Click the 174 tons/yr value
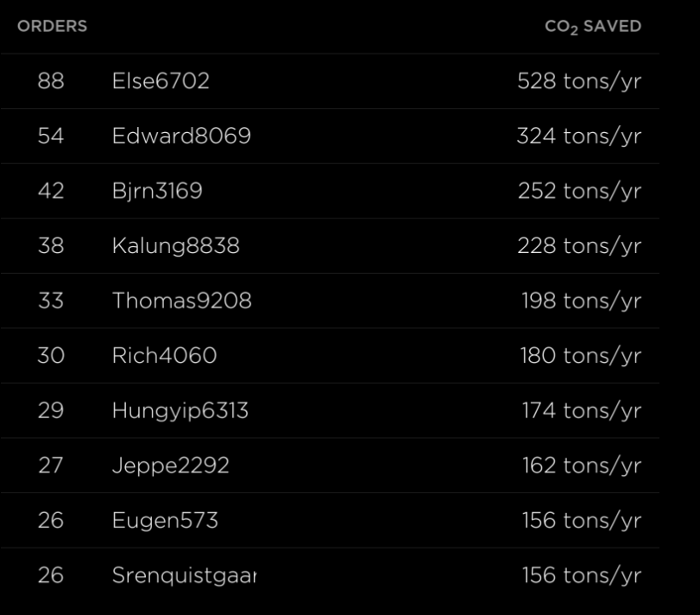The height and width of the screenshot is (615, 700). 581,410
